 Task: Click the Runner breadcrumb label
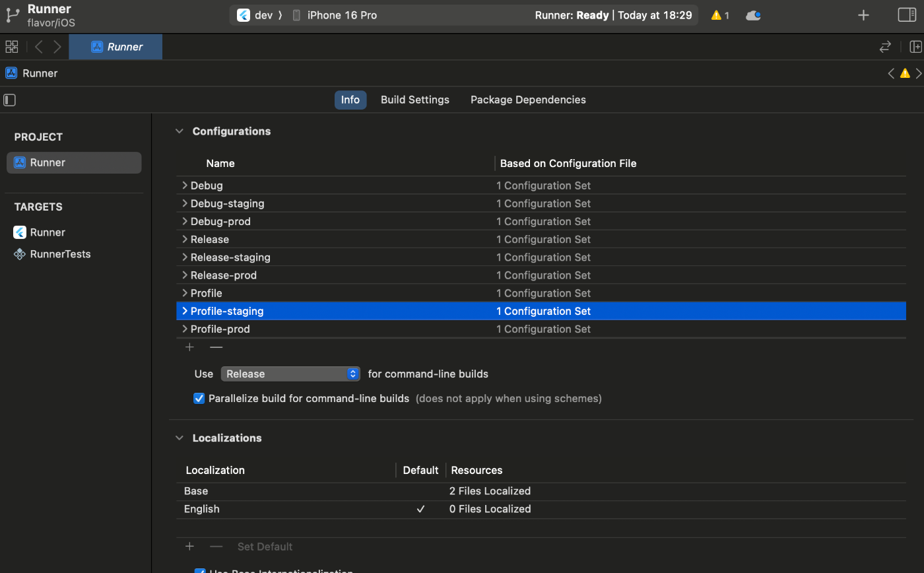point(40,73)
